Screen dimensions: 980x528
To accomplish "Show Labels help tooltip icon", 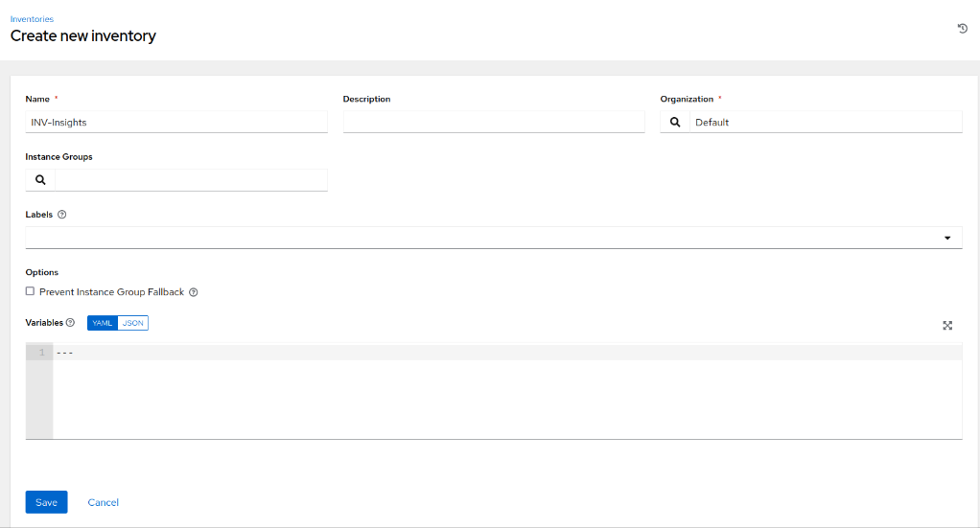I will 62,215.
